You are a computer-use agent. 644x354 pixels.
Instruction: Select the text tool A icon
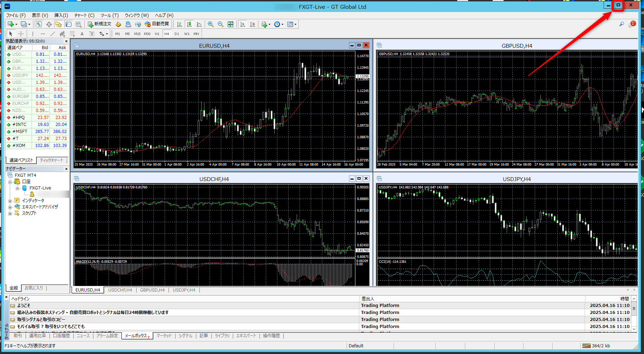[x=82, y=34]
